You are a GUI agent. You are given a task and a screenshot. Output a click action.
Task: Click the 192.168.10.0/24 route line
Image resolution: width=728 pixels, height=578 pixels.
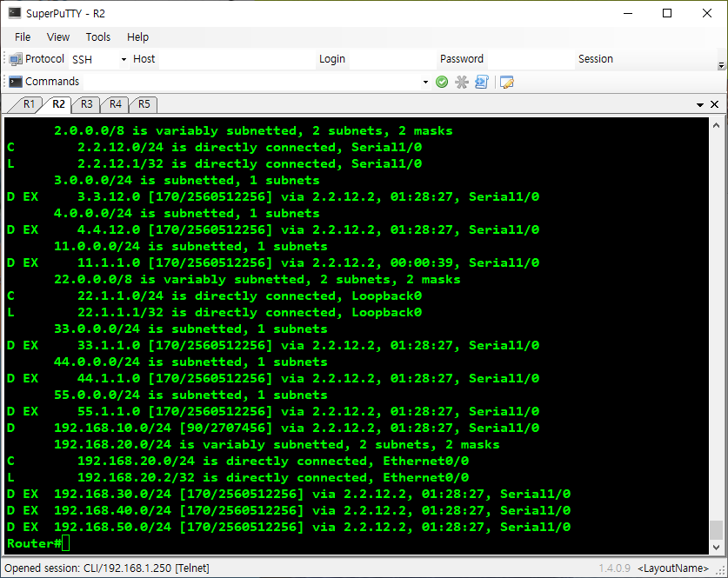point(273,428)
